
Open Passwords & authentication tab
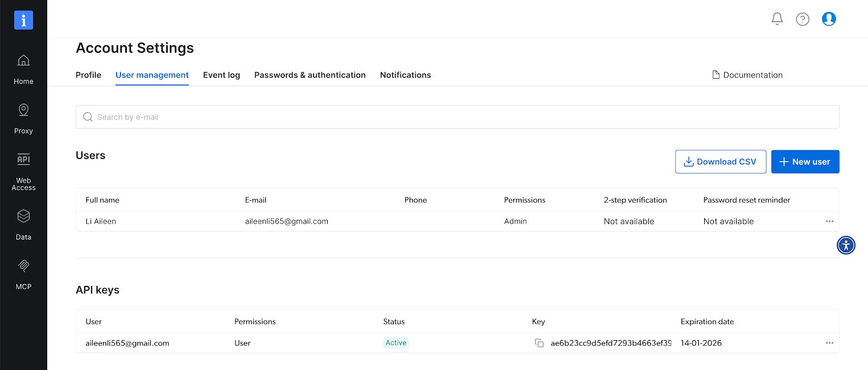(310, 75)
